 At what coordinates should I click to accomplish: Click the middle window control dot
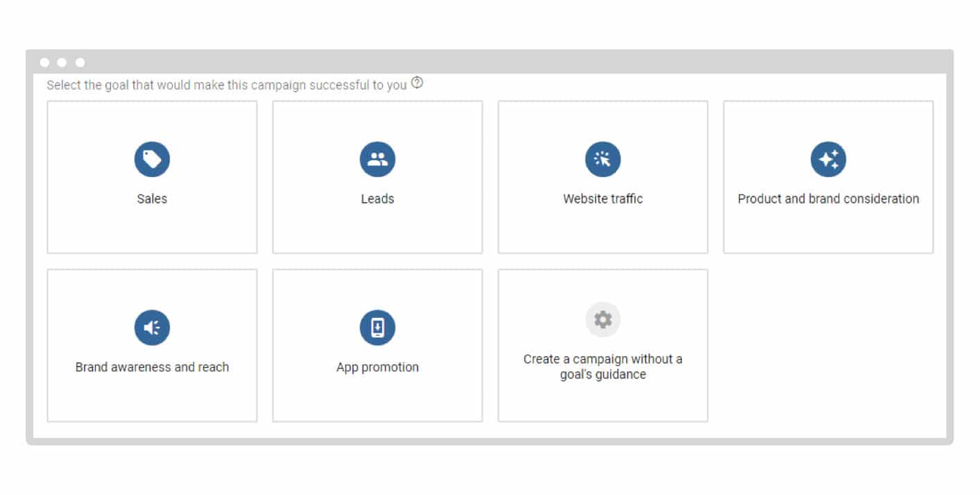click(x=62, y=62)
